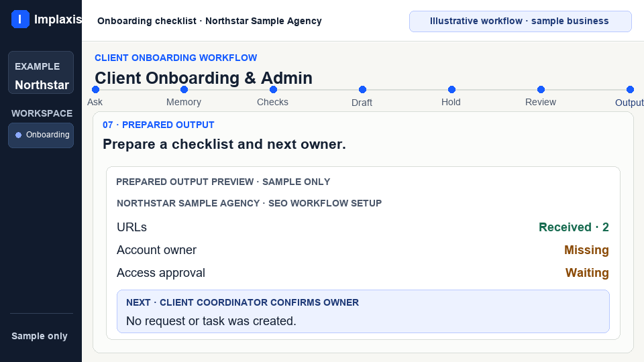Click the Review step label
Screen dimensions: 644x362
coord(541,102)
